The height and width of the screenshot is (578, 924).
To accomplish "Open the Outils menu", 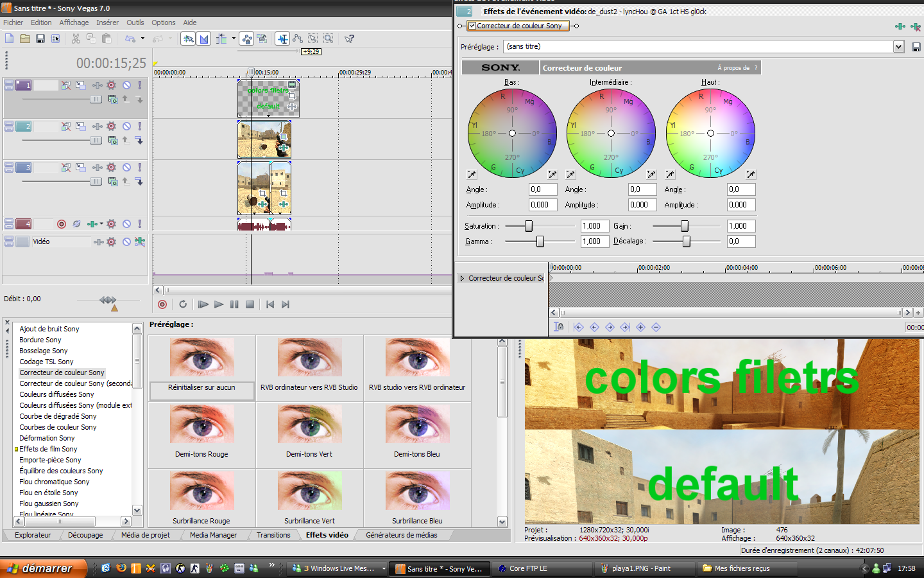I will pyautogui.click(x=135, y=22).
